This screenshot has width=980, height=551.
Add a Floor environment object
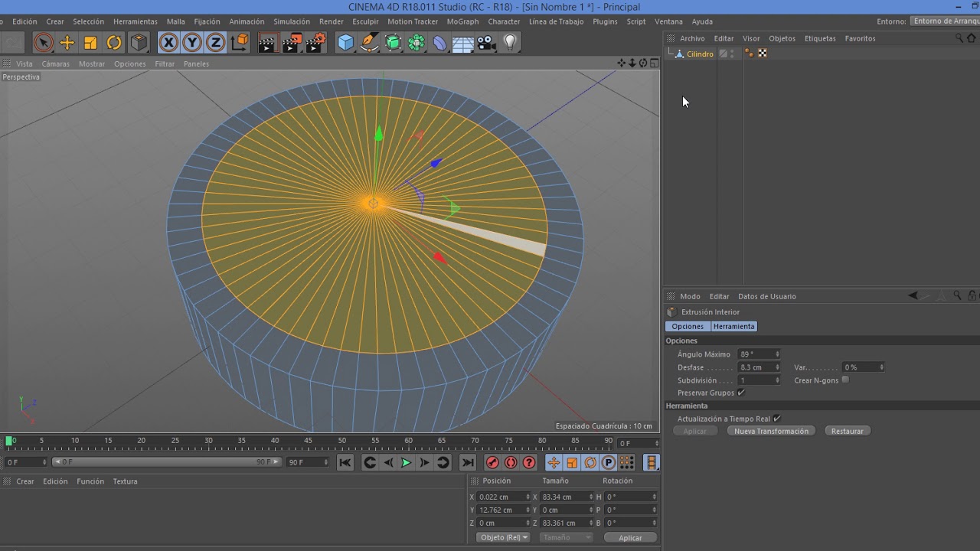point(462,43)
